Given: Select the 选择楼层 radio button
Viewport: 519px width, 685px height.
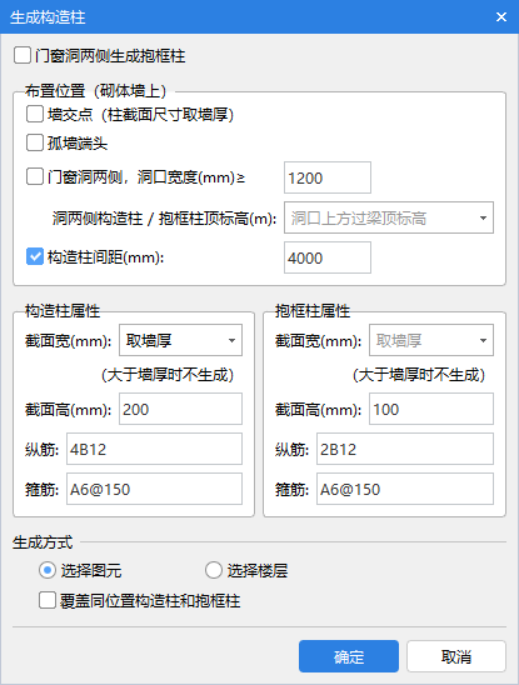Looking at the screenshot, I should 214,571.
